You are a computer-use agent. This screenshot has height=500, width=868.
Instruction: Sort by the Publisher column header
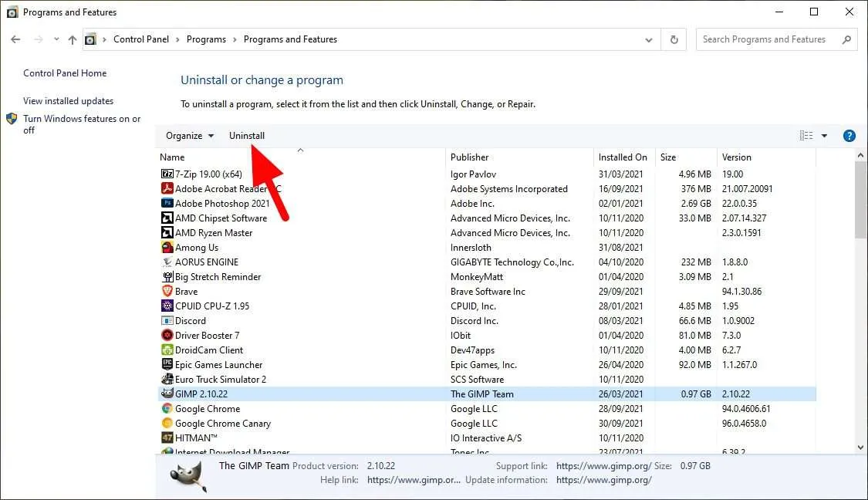tap(519, 157)
